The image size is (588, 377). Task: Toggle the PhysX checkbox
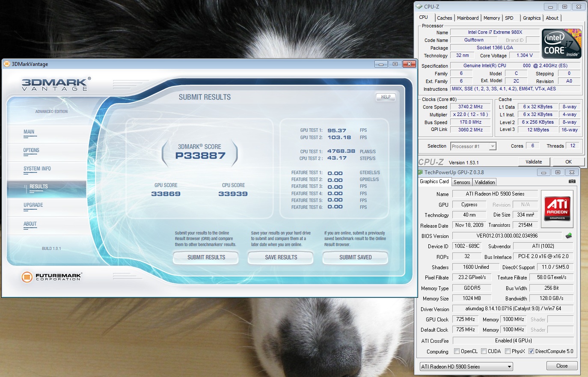pyautogui.click(x=508, y=351)
